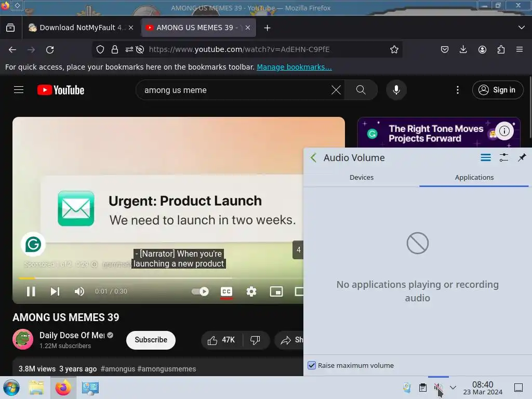532x399 pixels.
Task: Go back in the Audio Volume panel
Action: [313, 157]
